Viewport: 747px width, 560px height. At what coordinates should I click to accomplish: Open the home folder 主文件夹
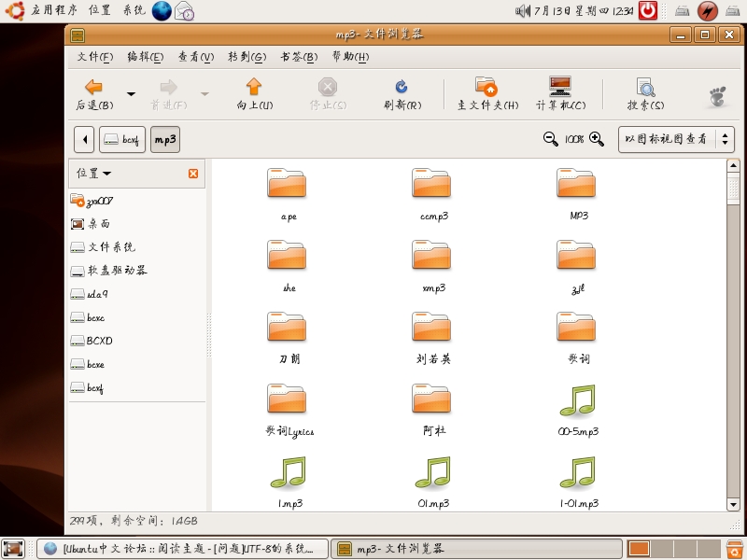(x=487, y=94)
